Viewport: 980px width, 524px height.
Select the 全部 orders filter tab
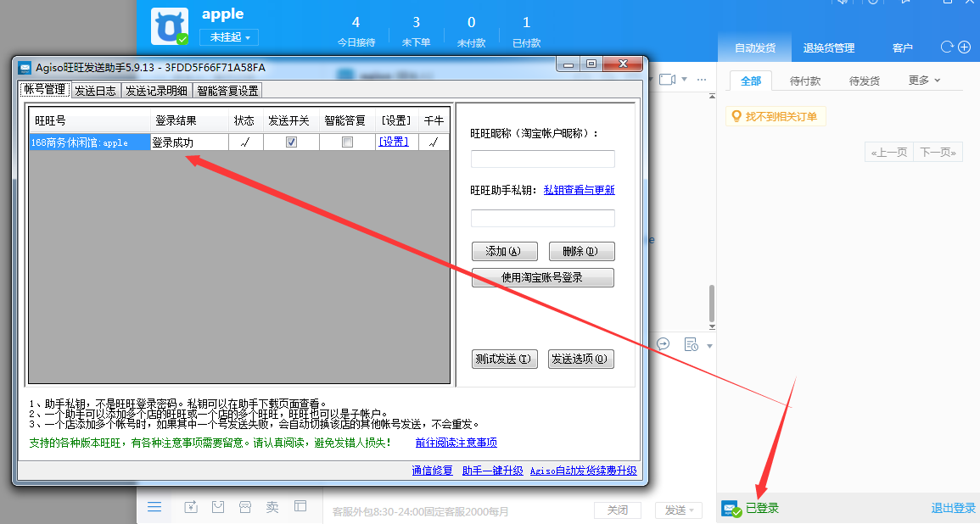coord(751,81)
